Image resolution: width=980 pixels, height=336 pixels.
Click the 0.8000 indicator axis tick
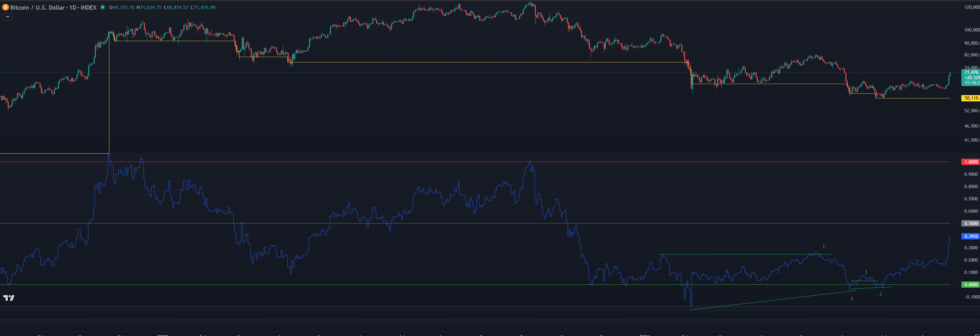pyautogui.click(x=971, y=187)
